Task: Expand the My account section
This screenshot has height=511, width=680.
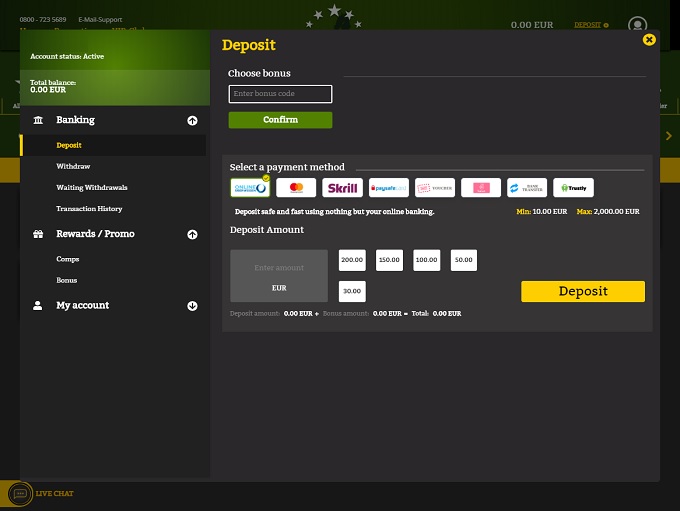Action: click(x=192, y=306)
